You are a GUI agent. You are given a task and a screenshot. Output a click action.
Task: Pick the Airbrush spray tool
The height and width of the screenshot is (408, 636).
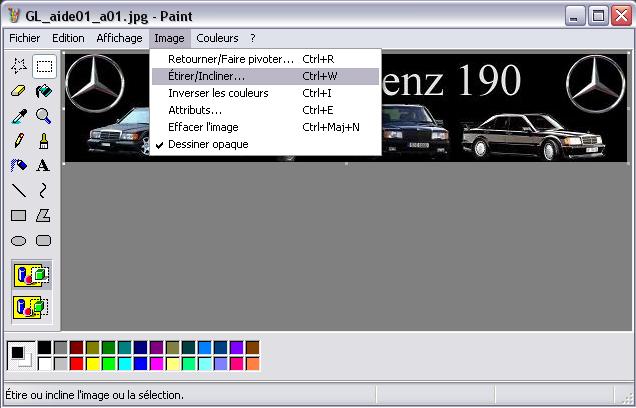pyautogui.click(x=19, y=165)
